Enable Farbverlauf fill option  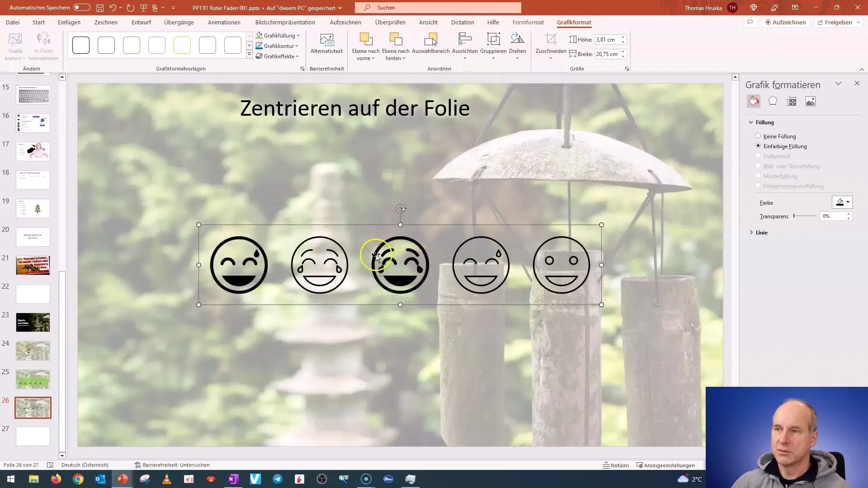click(758, 156)
